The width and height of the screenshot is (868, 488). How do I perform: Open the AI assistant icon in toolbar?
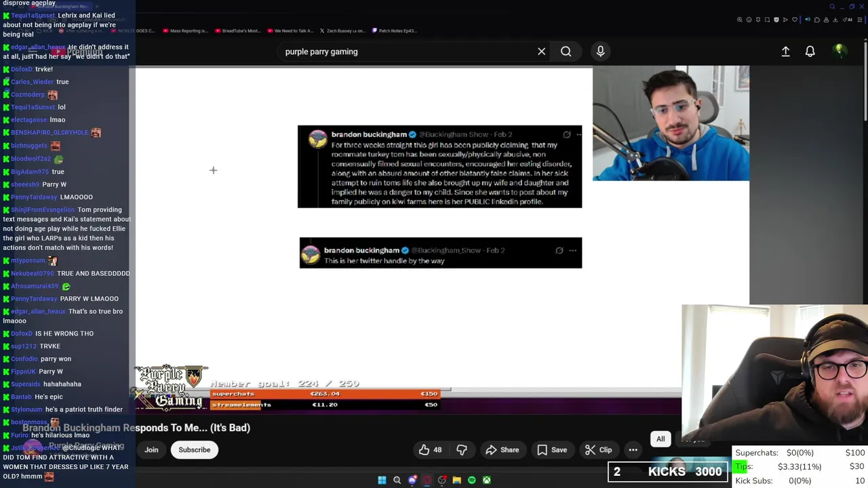pos(848,20)
